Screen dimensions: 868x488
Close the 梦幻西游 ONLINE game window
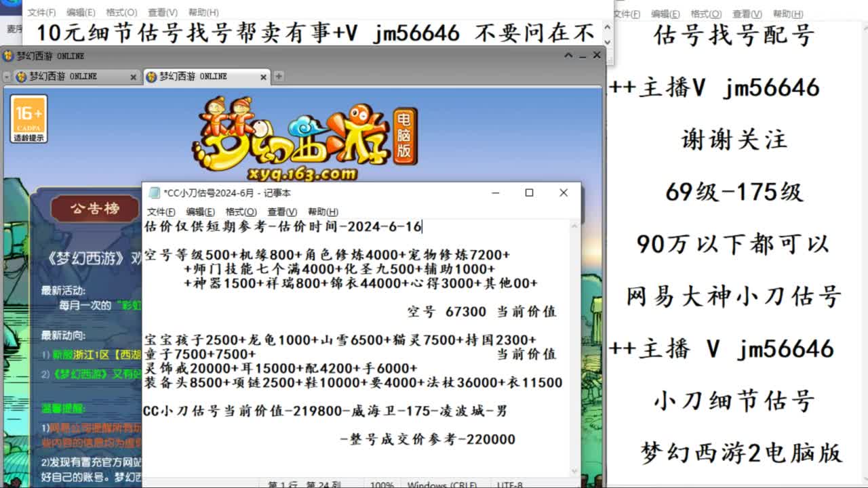pyautogui.click(x=597, y=56)
